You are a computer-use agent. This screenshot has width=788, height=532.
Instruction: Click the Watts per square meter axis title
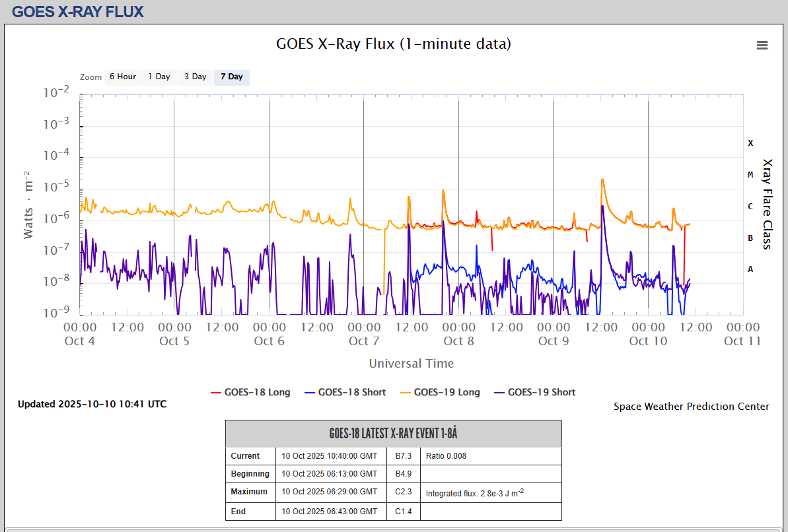[28, 205]
